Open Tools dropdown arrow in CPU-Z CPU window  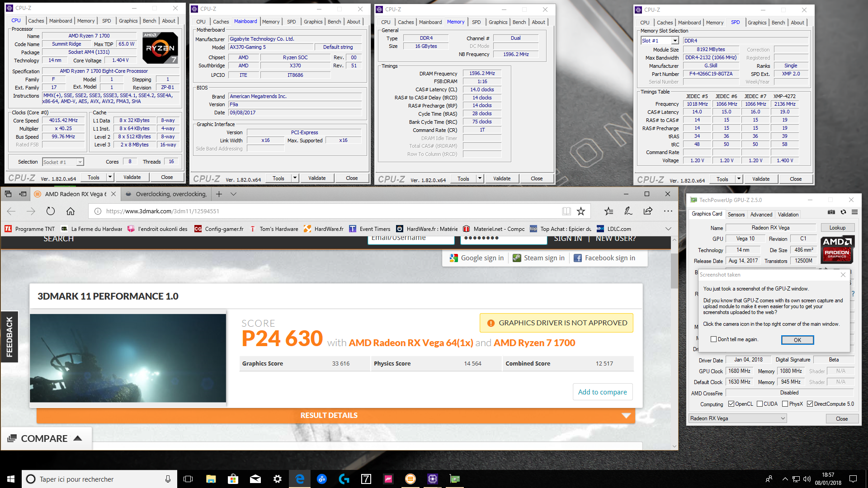[110, 177]
